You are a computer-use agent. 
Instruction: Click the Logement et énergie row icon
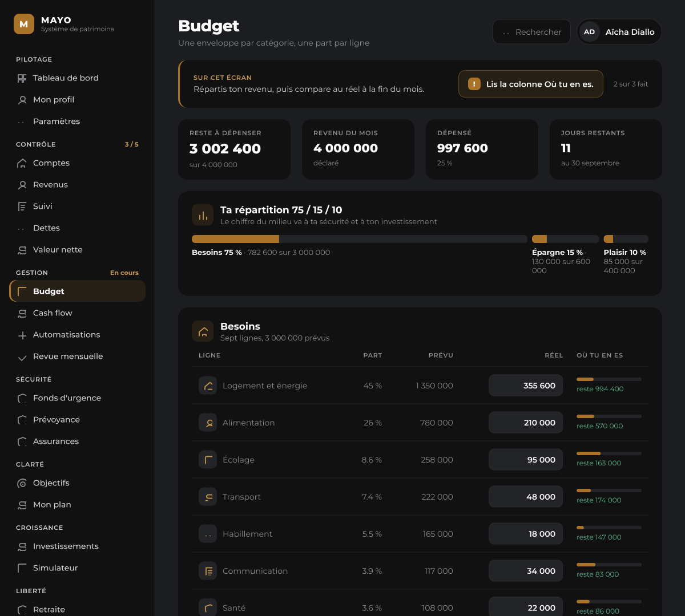[208, 386]
